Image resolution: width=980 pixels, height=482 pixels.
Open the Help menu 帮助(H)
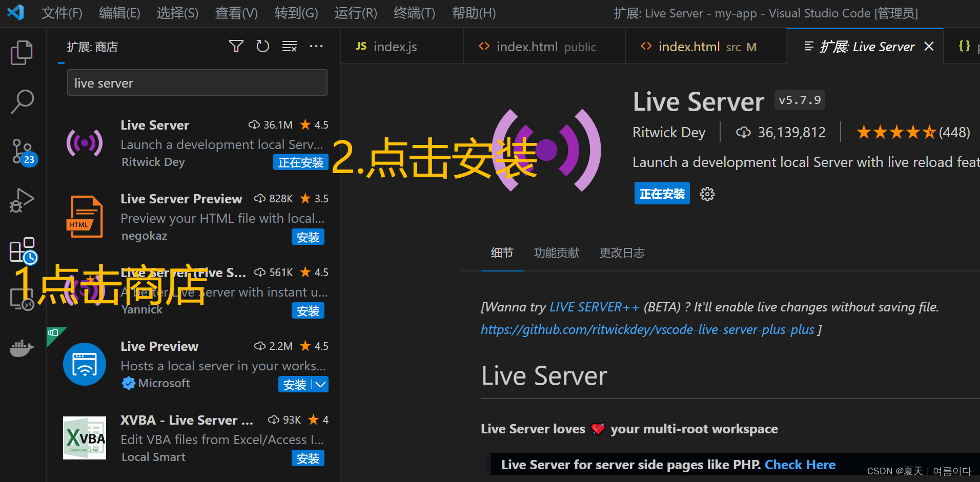[x=474, y=13]
